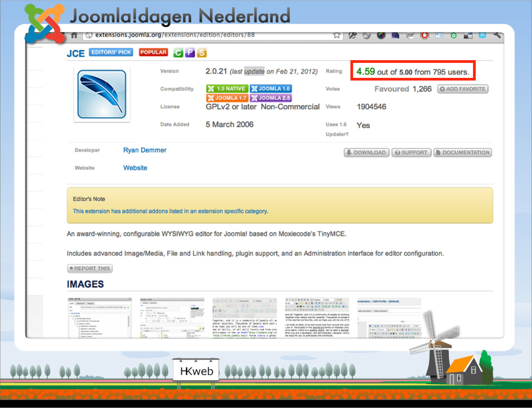Screen dimensions: 532x410
Task: Open the first JCE screenshot thumbnail
Action: tap(100, 318)
